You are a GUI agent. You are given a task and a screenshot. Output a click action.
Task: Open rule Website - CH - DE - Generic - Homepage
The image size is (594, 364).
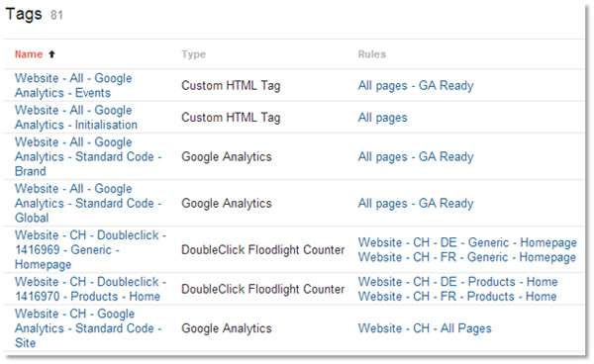tap(467, 242)
